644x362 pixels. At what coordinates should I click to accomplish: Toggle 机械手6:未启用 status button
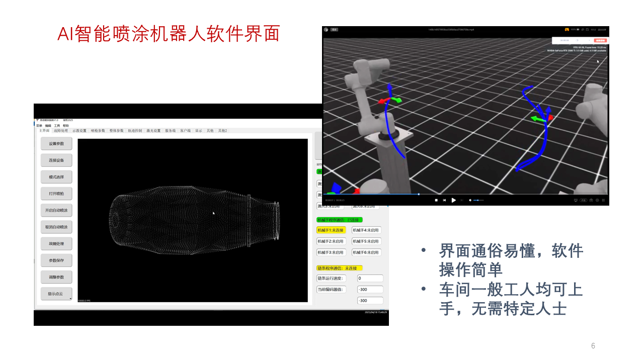pyautogui.click(x=366, y=252)
